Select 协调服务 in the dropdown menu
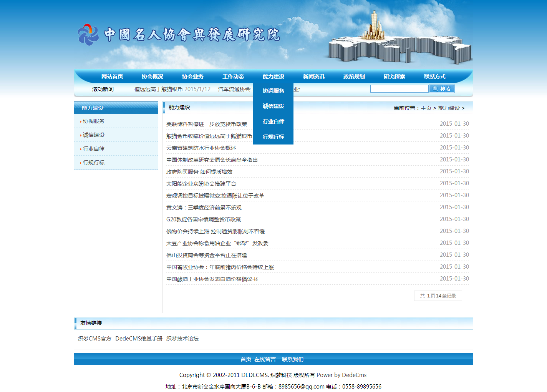This screenshot has width=547, height=392. click(273, 91)
